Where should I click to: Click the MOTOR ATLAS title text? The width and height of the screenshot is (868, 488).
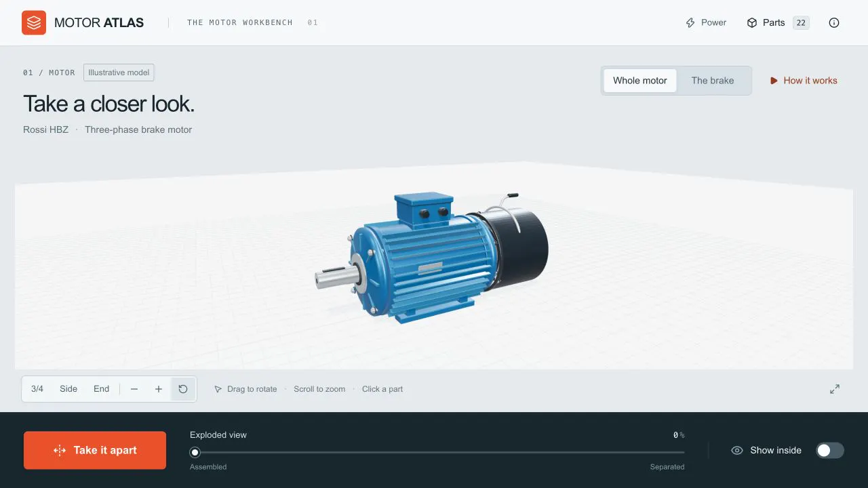(x=99, y=22)
